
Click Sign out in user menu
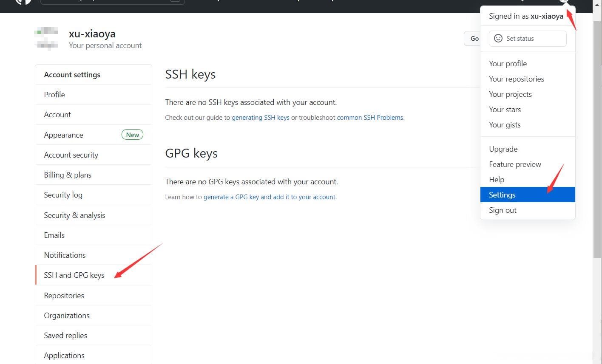528,210
